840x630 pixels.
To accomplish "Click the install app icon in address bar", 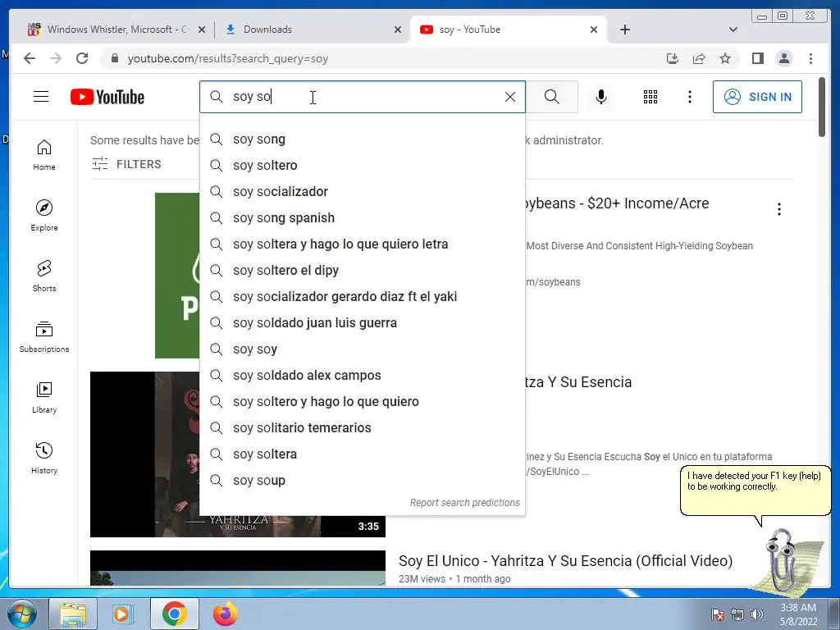I will pyautogui.click(x=673, y=58).
